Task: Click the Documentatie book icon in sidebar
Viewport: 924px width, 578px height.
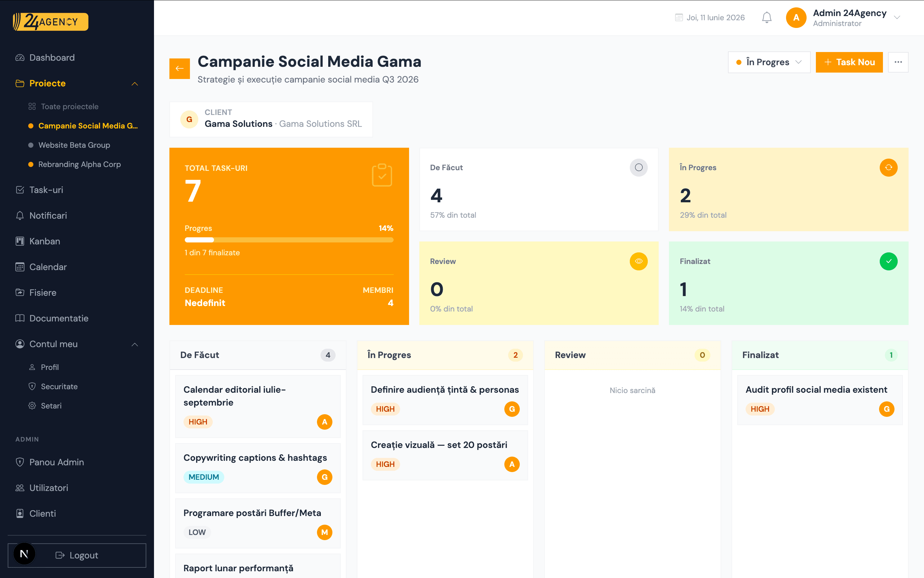Action: (x=20, y=318)
